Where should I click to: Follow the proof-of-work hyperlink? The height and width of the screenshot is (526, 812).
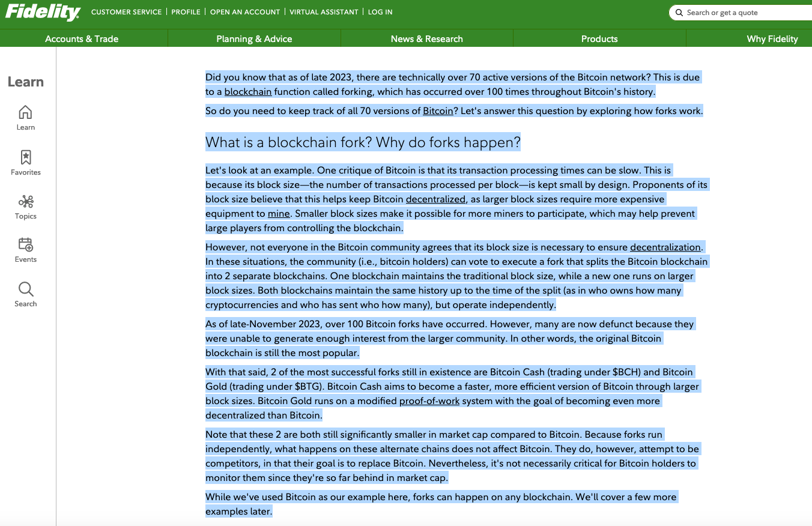tap(429, 401)
